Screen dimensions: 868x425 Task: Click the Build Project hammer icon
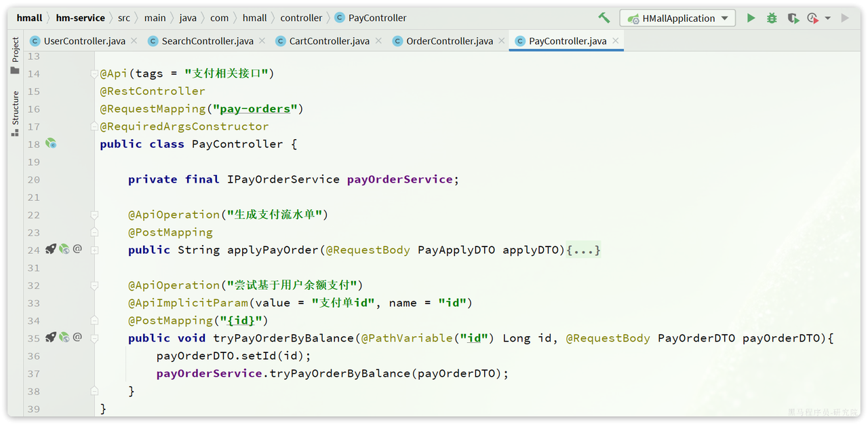(604, 18)
